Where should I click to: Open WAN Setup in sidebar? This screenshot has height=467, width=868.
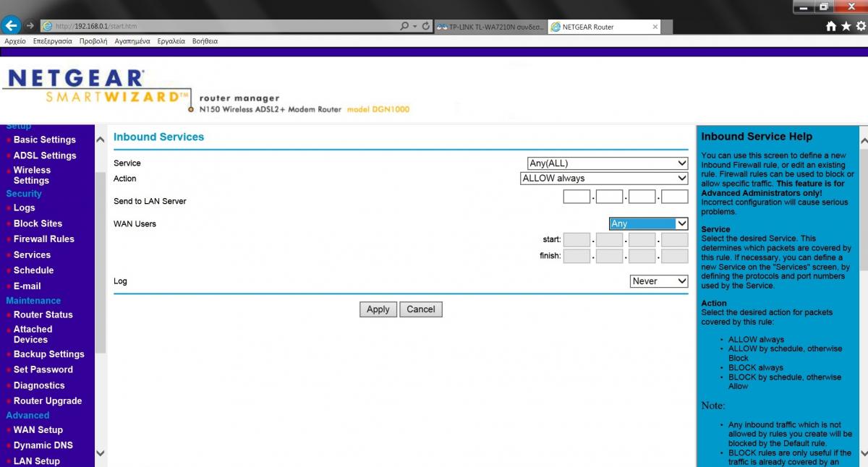point(38,429)
